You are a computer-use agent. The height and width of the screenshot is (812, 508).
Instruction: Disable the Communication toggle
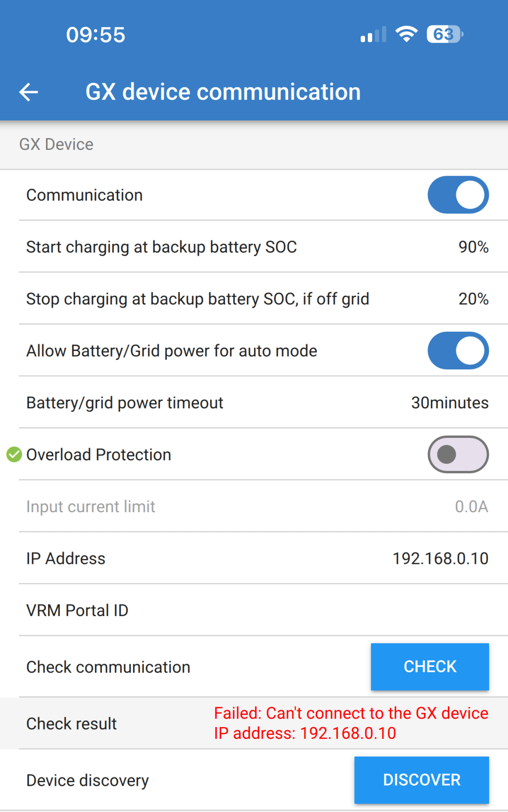(458, 195)
